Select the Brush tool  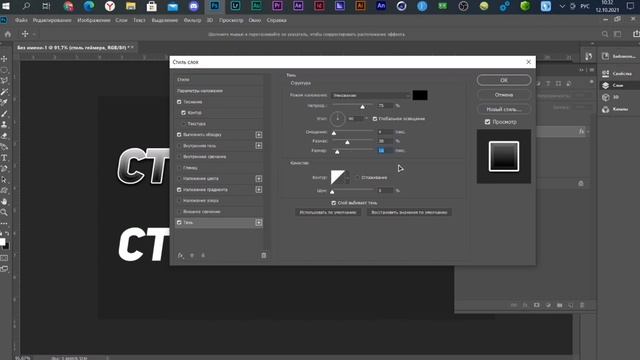(x=4, y=114)
